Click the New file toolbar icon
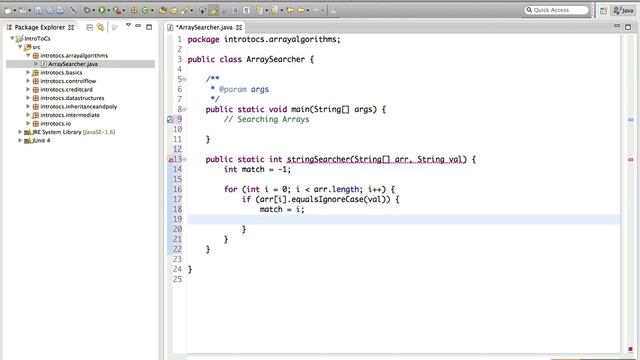Screen dimensions: 640x360 point(8,10)
